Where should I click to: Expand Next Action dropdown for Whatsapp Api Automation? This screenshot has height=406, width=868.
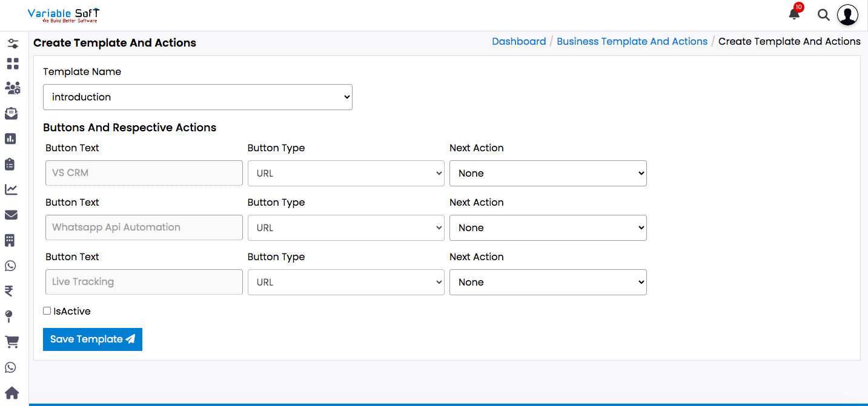548,228
